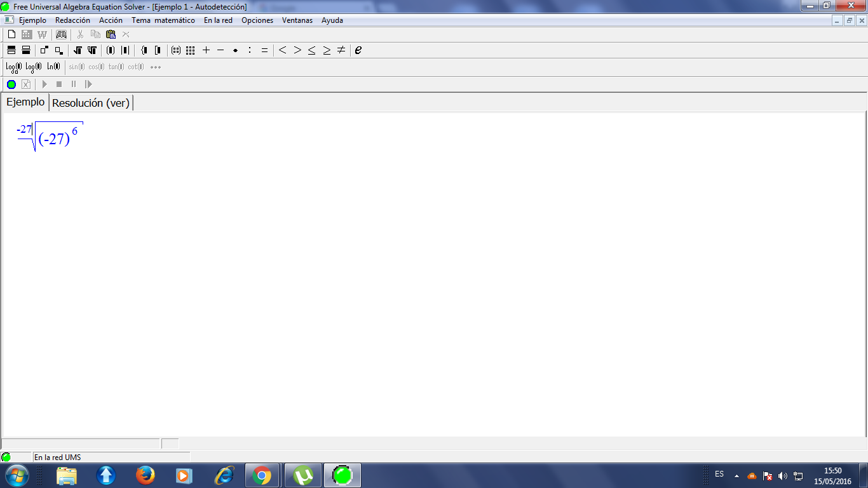Switch to the Resolución (ver) tab
This screenshot has width=868, height=488.
91,103
